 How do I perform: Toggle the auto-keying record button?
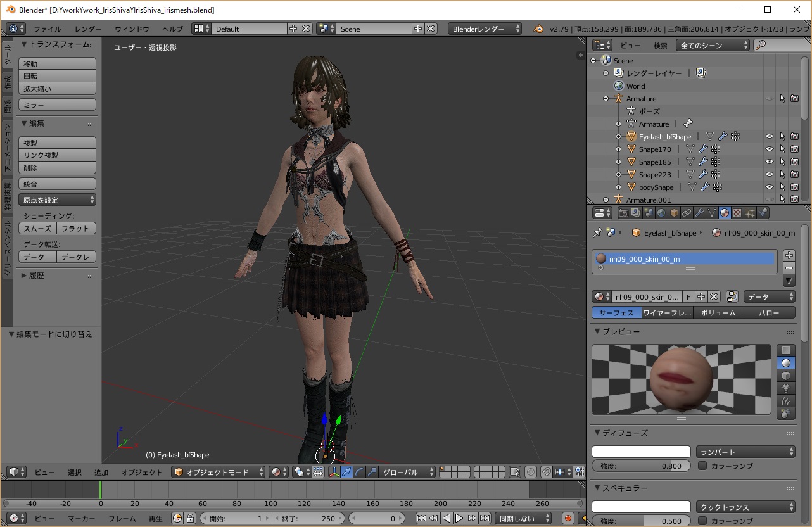click(x=568, y=518)
